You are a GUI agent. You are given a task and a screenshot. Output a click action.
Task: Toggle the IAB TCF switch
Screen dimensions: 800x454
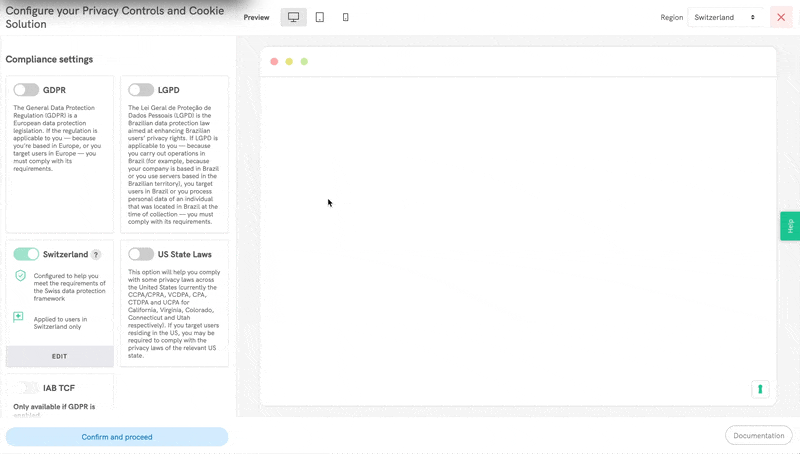tap(26, 388)
